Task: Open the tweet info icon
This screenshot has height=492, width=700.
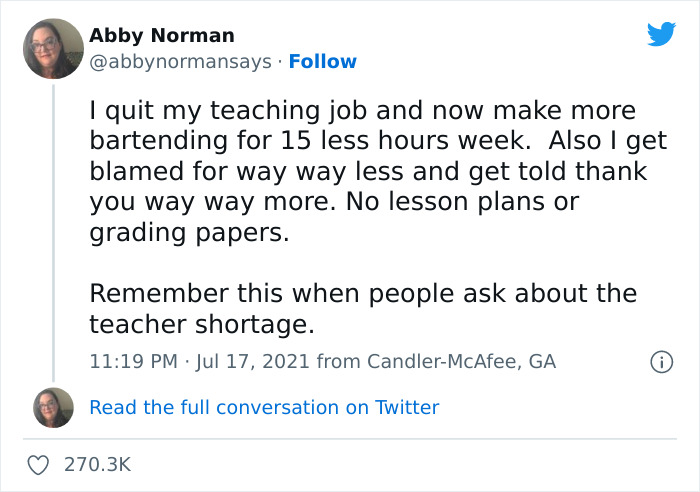Action: (661, 362)
